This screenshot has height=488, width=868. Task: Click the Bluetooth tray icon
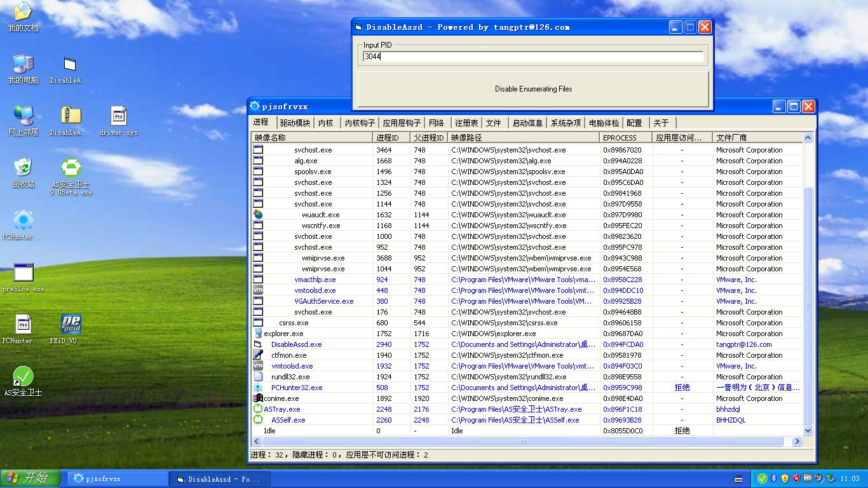[774, 478]
